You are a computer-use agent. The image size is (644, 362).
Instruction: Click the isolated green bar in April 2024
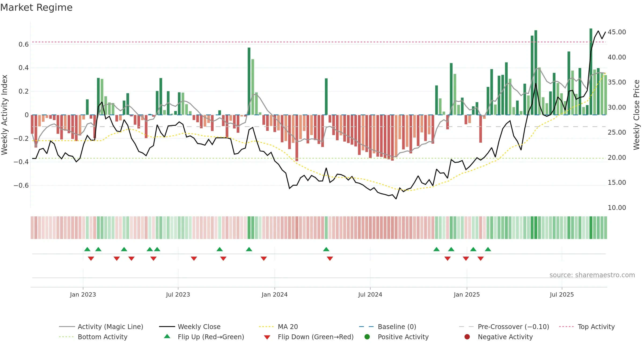click(326, 97)
